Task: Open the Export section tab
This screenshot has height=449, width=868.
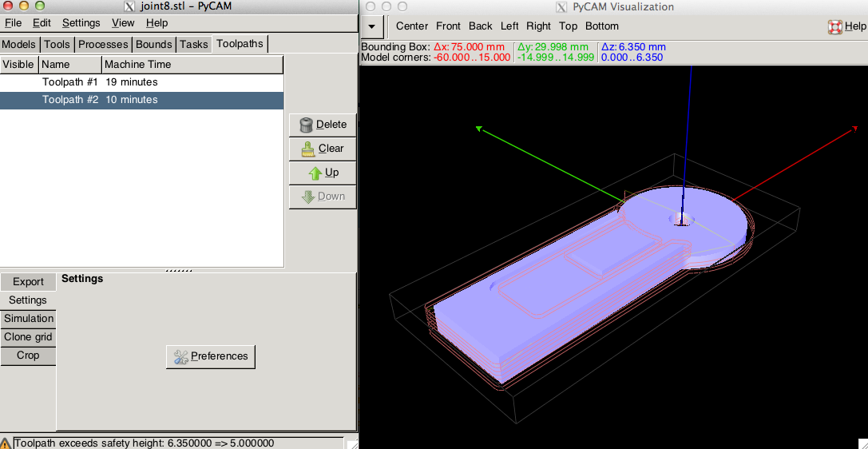Action: pos(28,282)
